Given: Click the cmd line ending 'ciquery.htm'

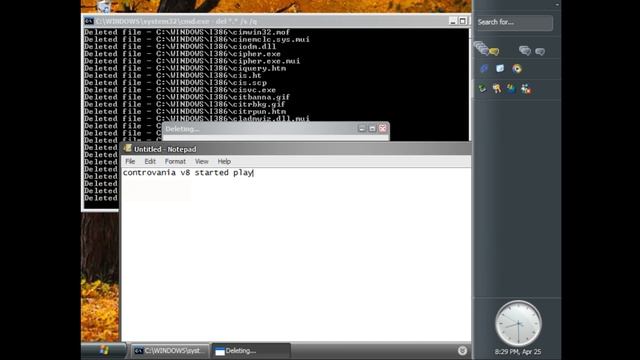Looking at the screenshot, I should click(x=185, y=69).
